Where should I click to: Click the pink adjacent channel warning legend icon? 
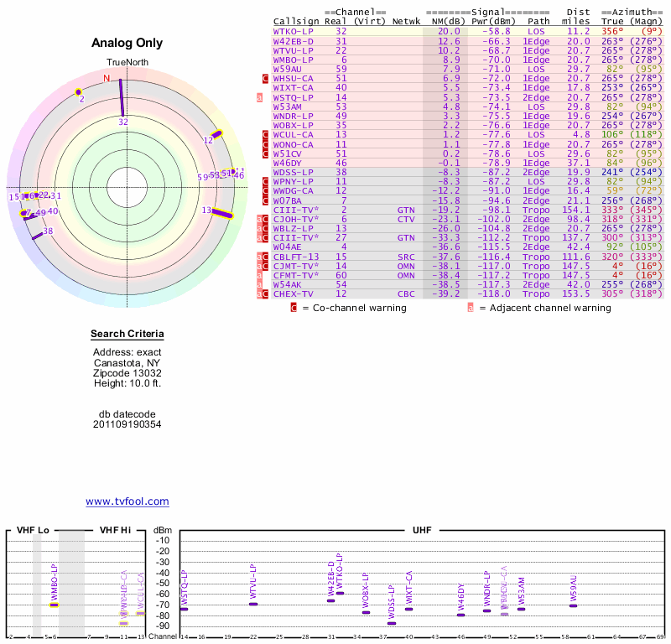471,308
